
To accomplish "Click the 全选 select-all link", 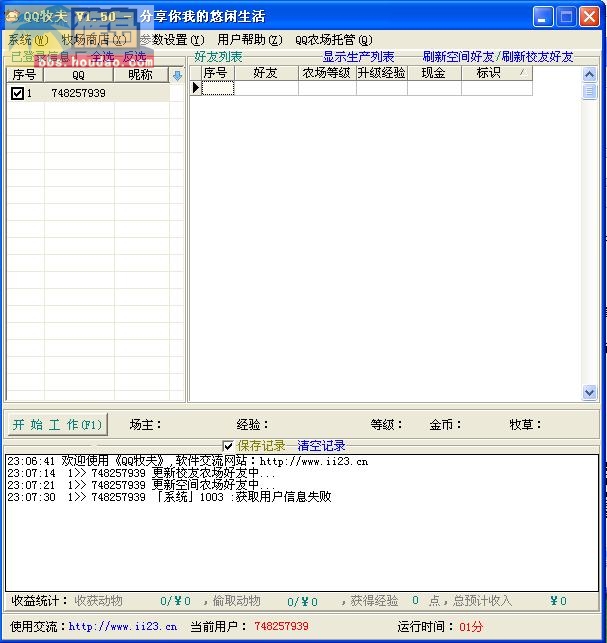I will [x=102, y=57].
